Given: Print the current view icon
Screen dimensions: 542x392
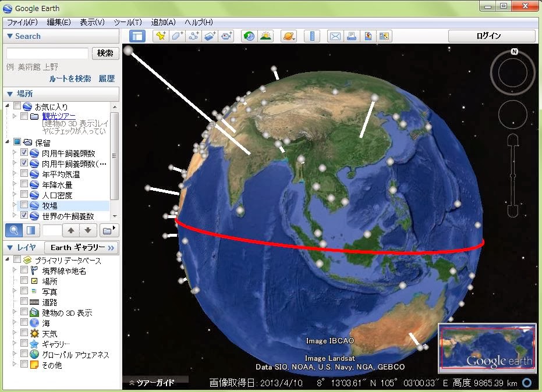Looking at the screenshot, I should (x=352, y=36).
